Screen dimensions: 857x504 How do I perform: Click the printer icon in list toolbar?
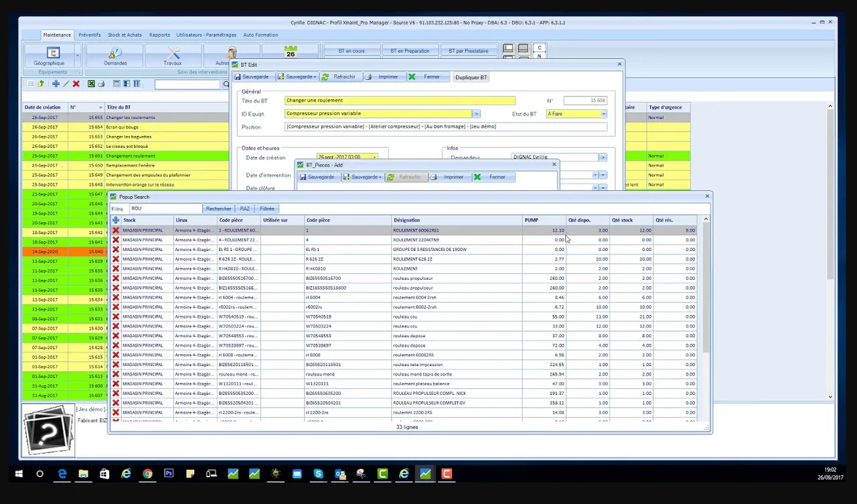tap(101, 84)
